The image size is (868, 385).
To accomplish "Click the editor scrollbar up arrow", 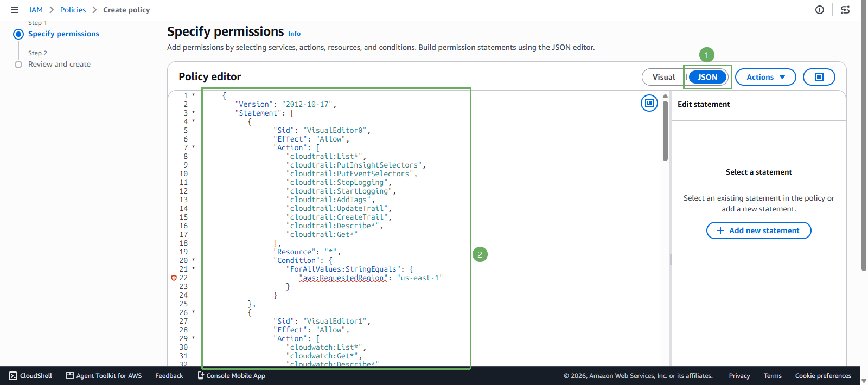I will pos(665,95).
